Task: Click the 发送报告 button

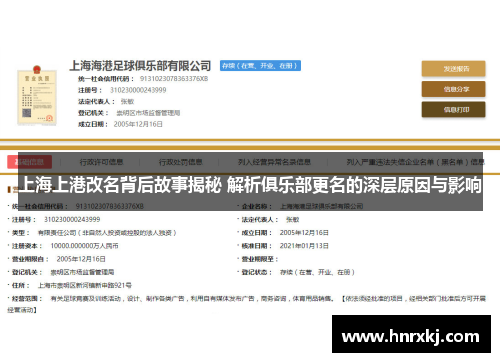Action: pos(453,69)
